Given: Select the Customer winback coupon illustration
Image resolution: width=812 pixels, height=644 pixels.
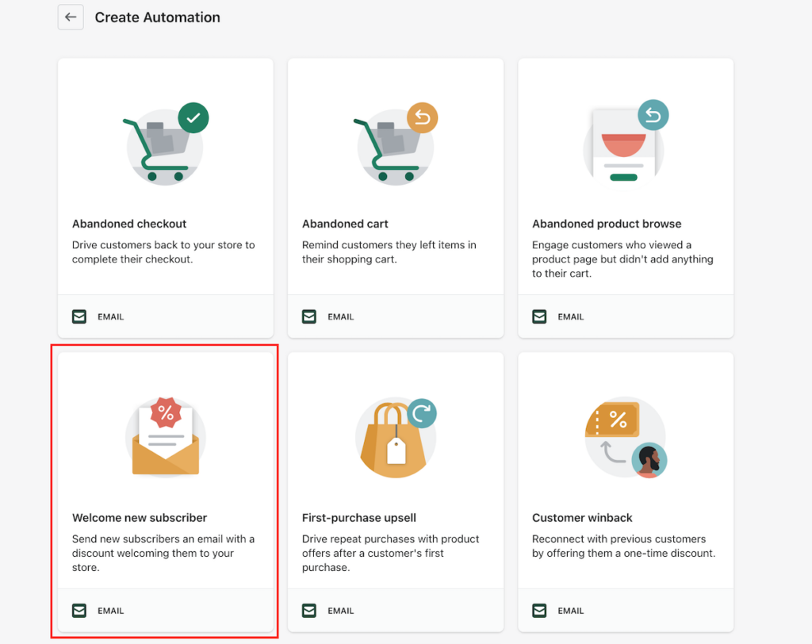Looking at the screenshot, I should 626,438.
